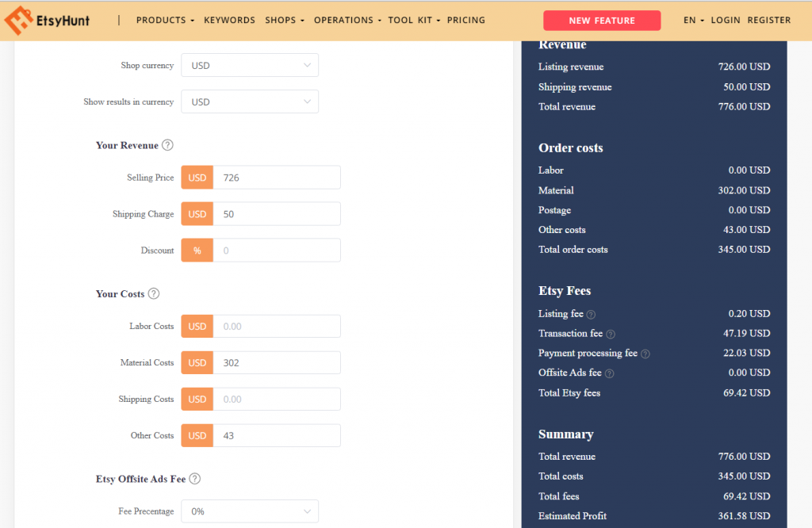Click the Register link

768,21
